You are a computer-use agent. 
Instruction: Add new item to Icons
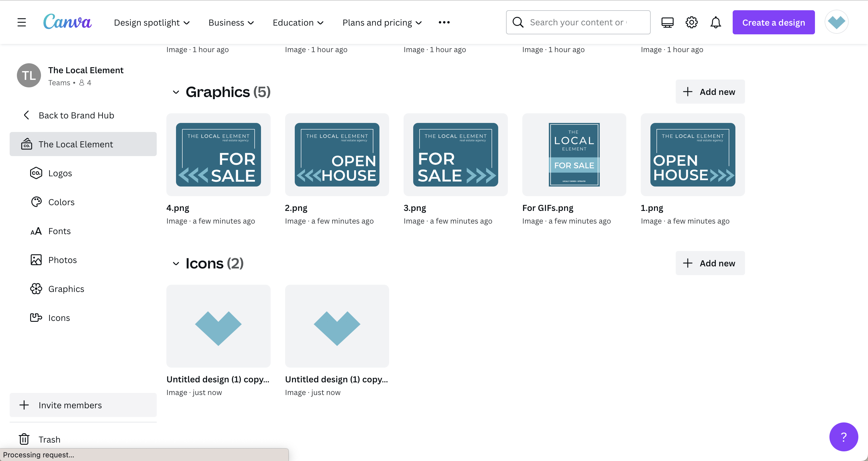coord(710,263)
